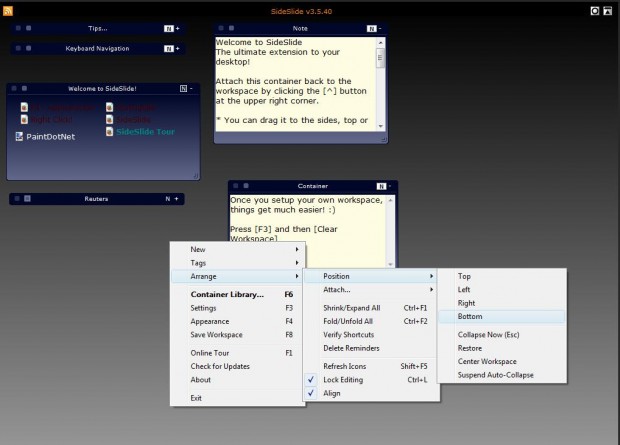Open Settings from context menu
Screen dimensions: 620x445
(238, 308)
